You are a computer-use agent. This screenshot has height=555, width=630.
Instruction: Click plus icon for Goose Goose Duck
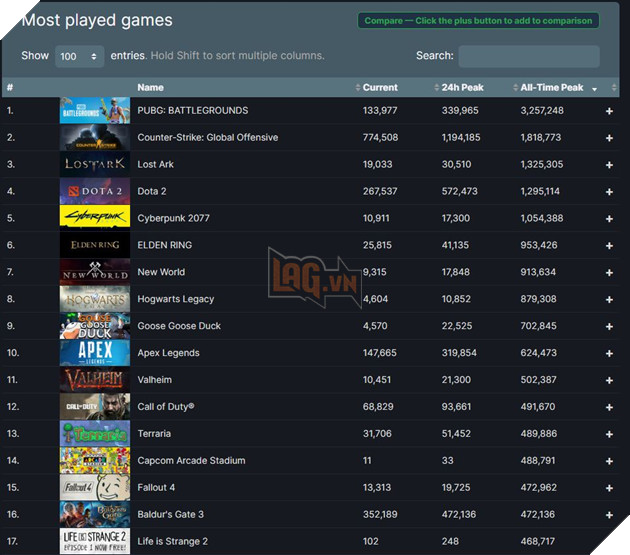(x=609, y=327)
